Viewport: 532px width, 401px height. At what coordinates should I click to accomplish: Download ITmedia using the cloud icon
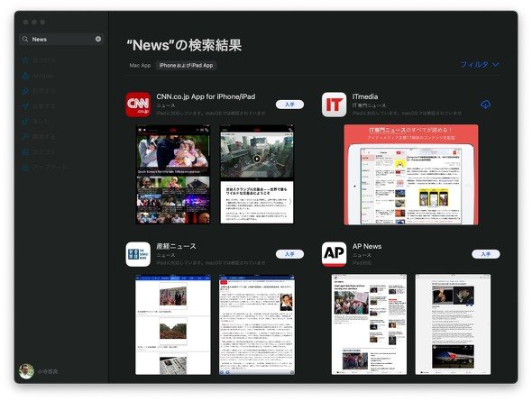point(485,105)
